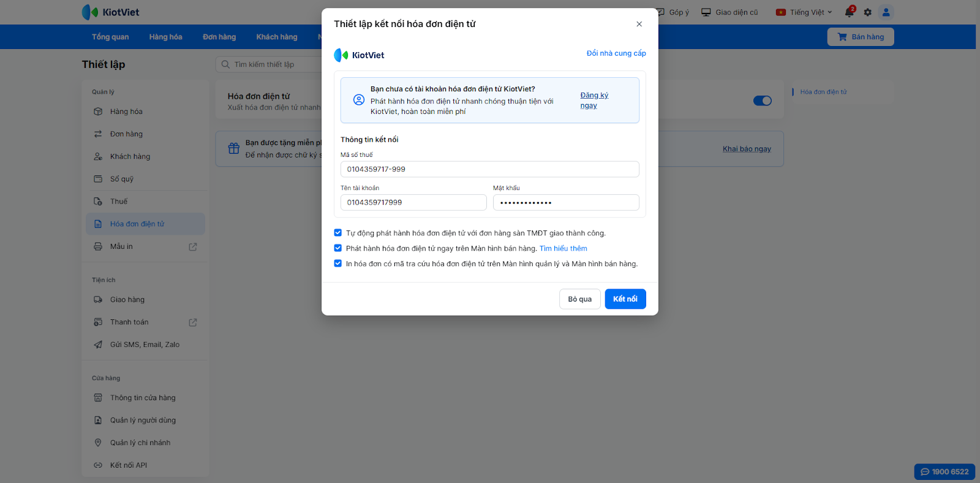The image size is (980, 483).
Task: Toggle auto-issue invoice for TMĐT orders checkbox
Action: pos(337,233)
